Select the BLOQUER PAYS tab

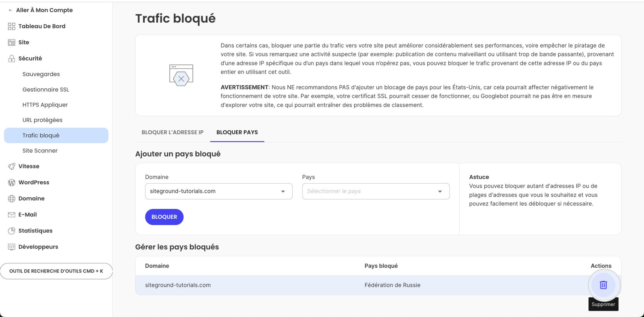pos(237,132)
